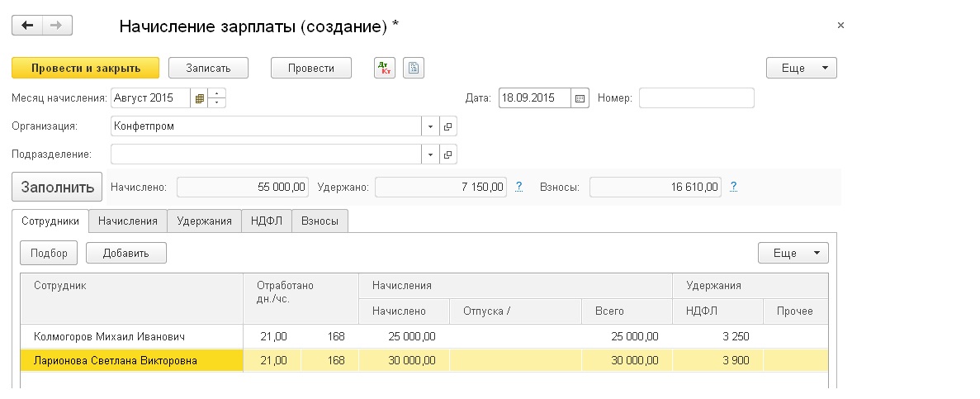This screenshot has width=980, height=399.
Task: Open the Конфетпром organization card icon
Action: click(448, 126)
